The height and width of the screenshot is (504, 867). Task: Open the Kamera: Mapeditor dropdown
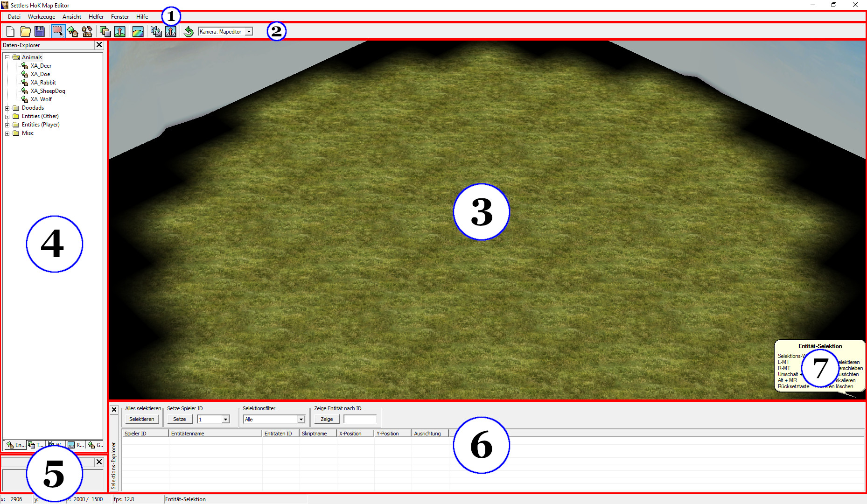249,32
